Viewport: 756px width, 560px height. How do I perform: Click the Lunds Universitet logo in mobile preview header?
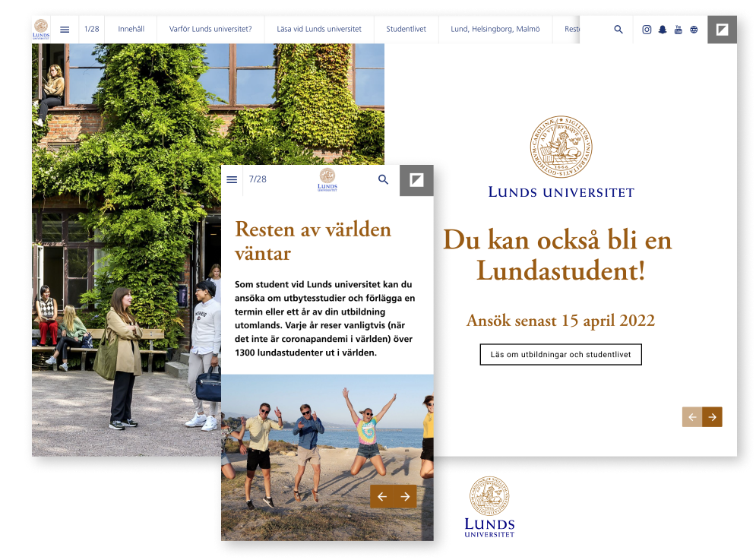pyautogui.click(x=327, y=181)
